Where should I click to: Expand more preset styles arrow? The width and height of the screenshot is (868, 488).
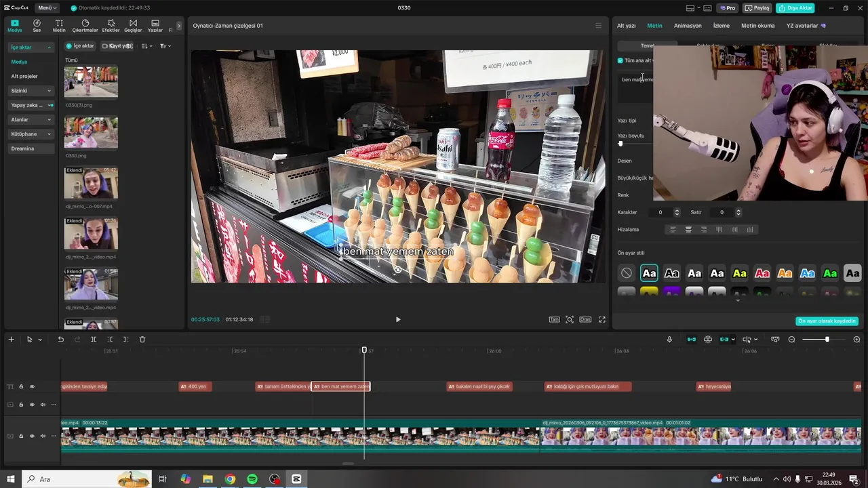pyautogui.click(x=738, y=300)
